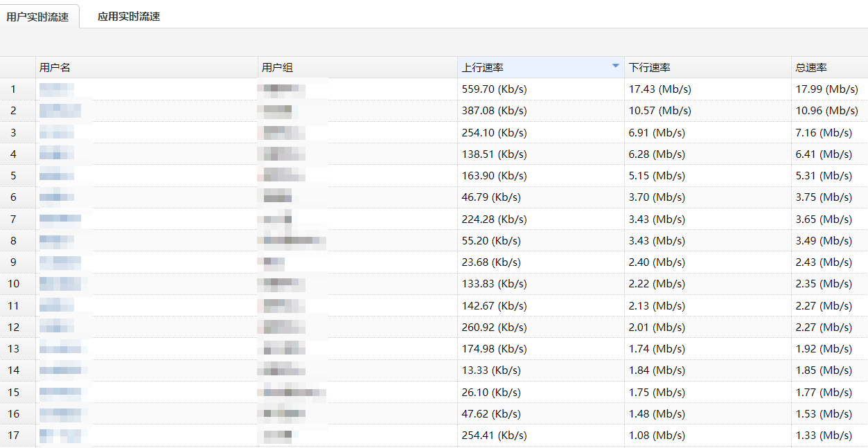Sort table by 下行速率 column
This screenshot has width=868, height=448.
pos(649,68)
